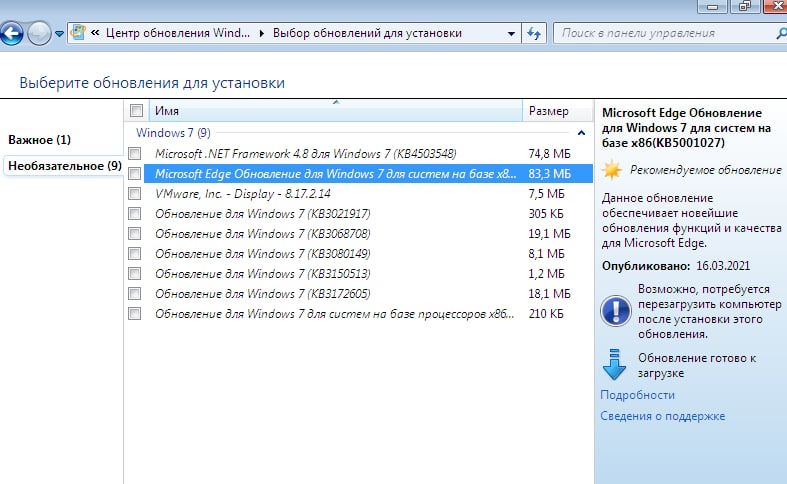Click Выбор обновлений для установки breadcrumb
The width and height of the screenshot is (787, 484).
[367, 33]
